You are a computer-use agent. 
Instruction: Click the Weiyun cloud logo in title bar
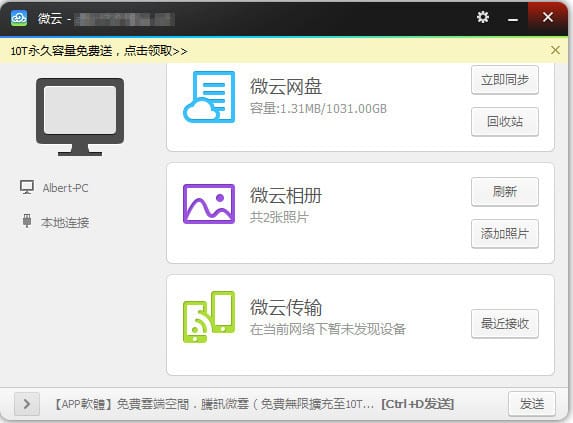(x=19, y=18)
